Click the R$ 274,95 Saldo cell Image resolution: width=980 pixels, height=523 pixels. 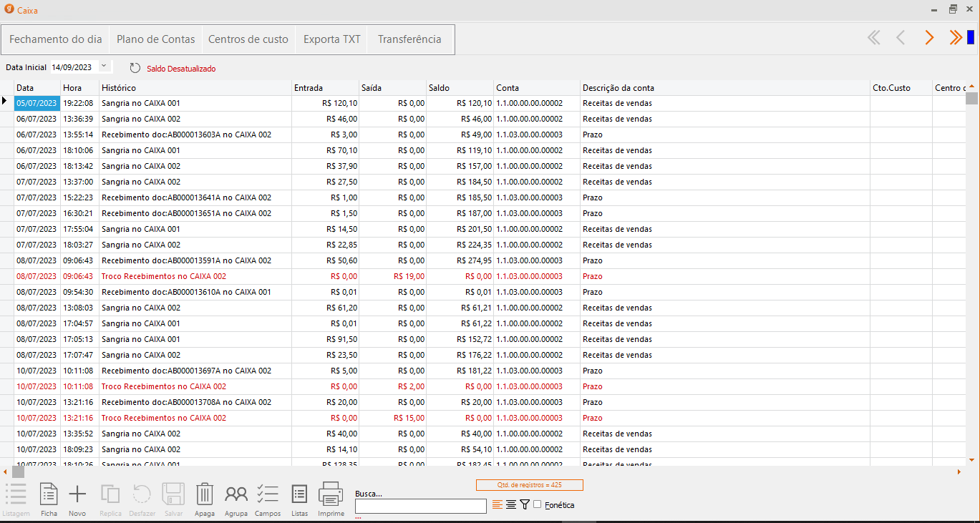[460, 260]
